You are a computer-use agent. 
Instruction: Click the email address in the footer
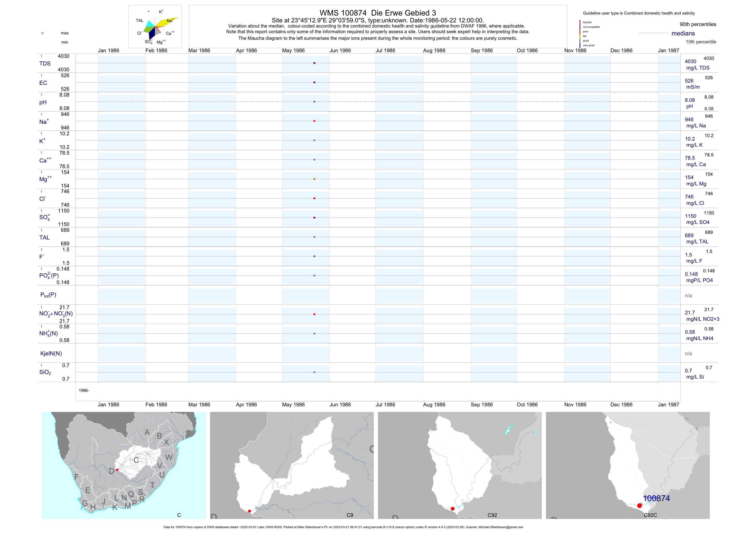[501, 527]
